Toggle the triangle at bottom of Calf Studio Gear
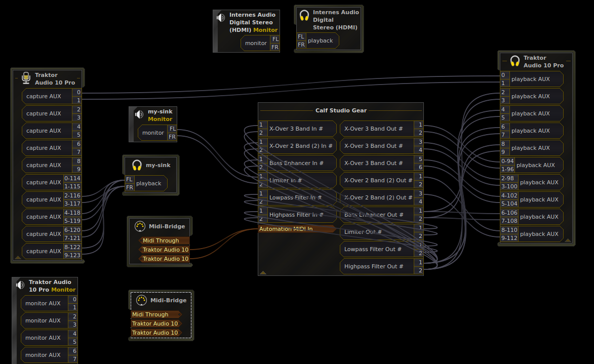594x364 pixels. coord(263,272)
